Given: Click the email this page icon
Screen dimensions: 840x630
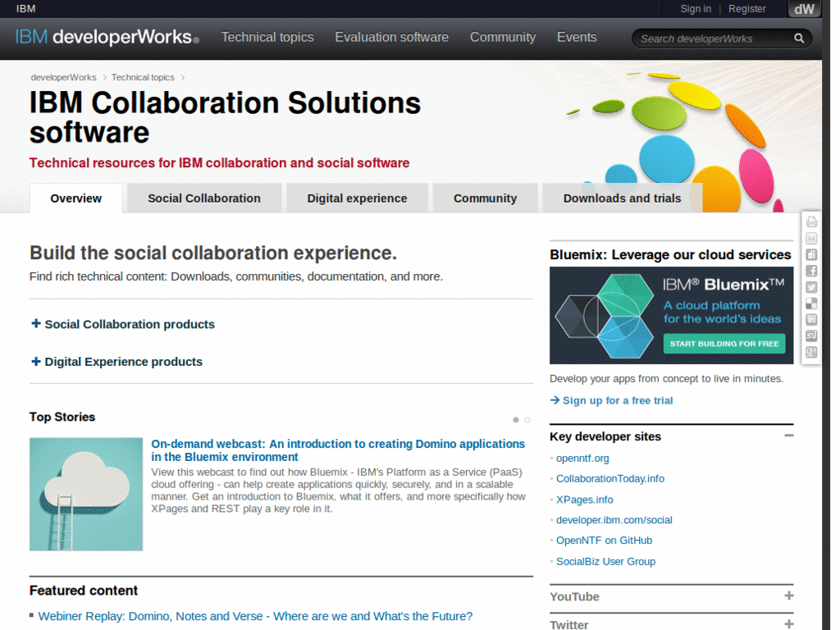Looking at the screenshot, I should [811, 239].
